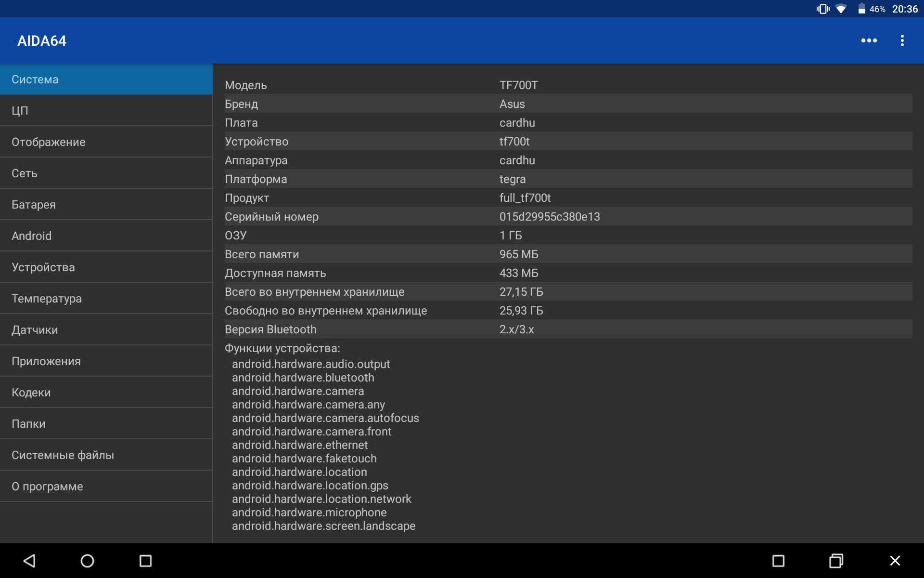Tap the Модель TF700T row
Viewport: 924px width, 578px height.
point(568,85)
